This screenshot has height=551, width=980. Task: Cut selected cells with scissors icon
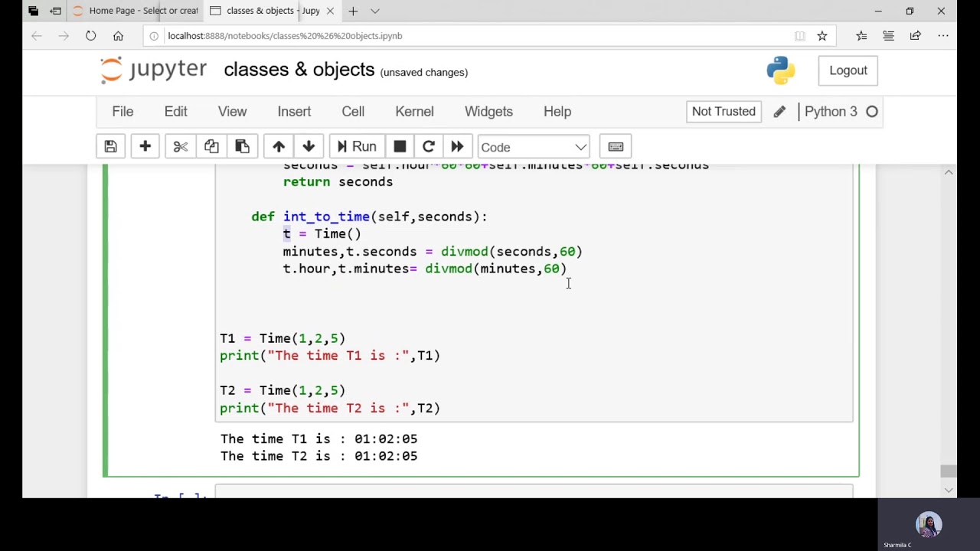pos(180,147)
